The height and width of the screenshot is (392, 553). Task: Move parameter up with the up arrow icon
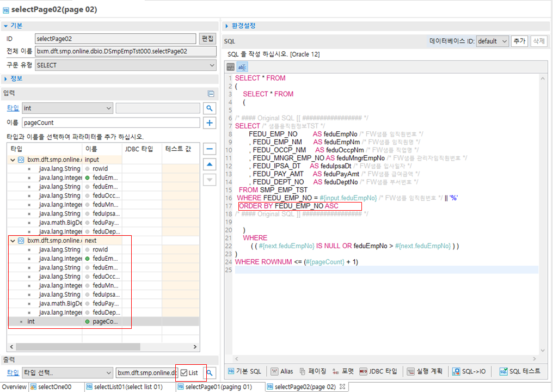[210, 164]
